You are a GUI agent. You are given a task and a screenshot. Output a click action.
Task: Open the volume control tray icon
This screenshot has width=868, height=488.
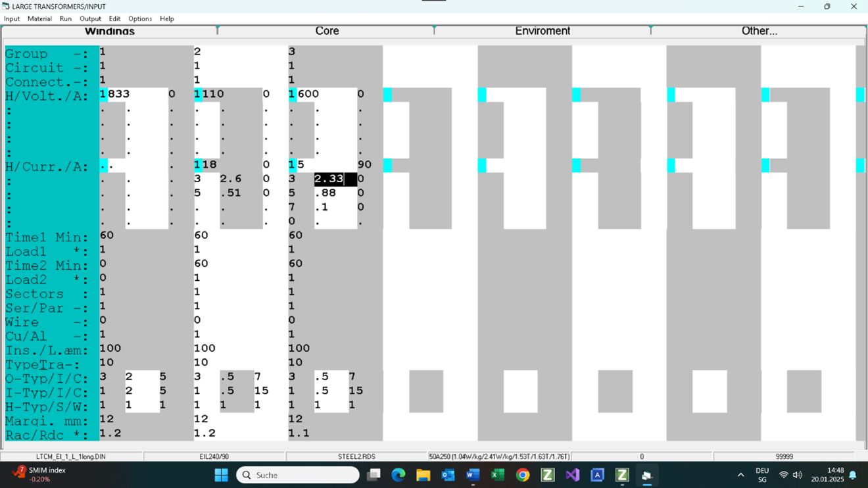pos(798,475)
